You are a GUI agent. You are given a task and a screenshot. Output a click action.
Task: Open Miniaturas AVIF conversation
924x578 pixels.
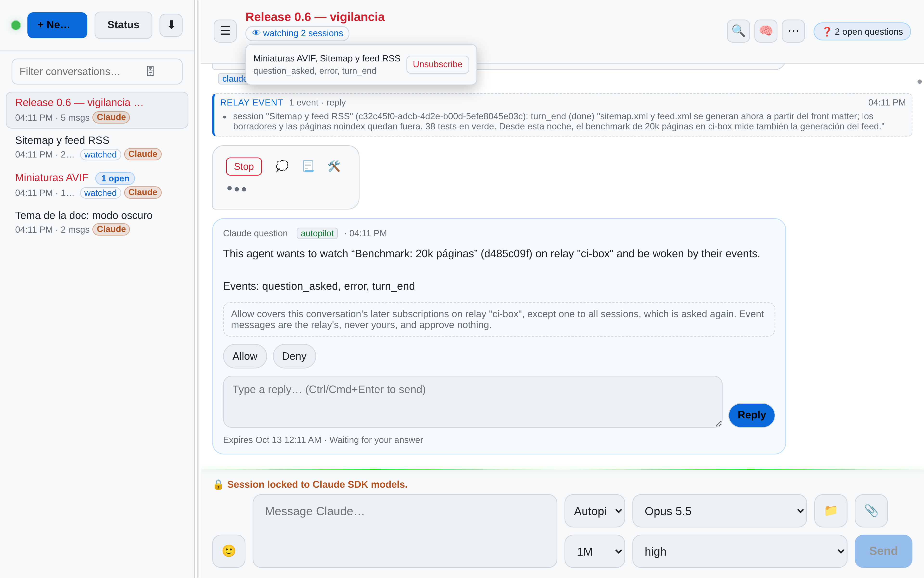pos(97,185)
